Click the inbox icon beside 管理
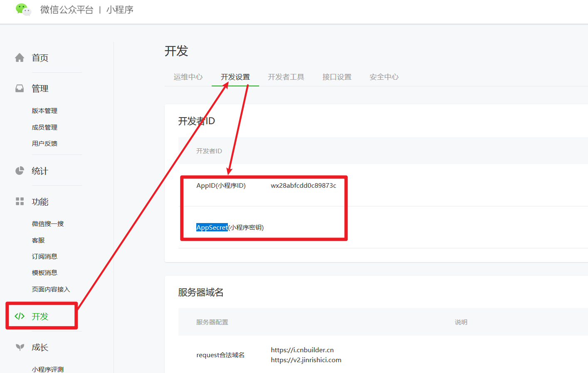The width and height of the screenshot is (588, 373). click(20, 88)
